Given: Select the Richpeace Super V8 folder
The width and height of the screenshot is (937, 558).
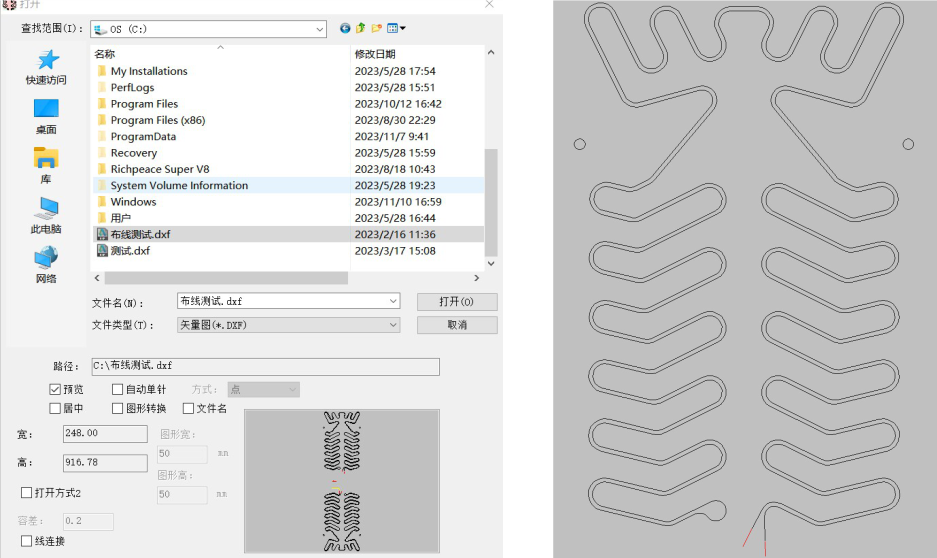Looking at the screenshot, I should (160, 169).
